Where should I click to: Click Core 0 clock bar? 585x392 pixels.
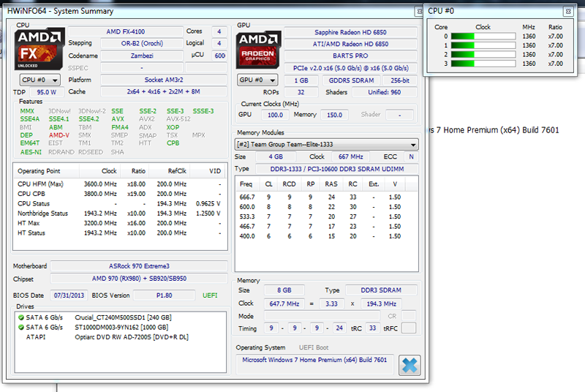(483, 36)
